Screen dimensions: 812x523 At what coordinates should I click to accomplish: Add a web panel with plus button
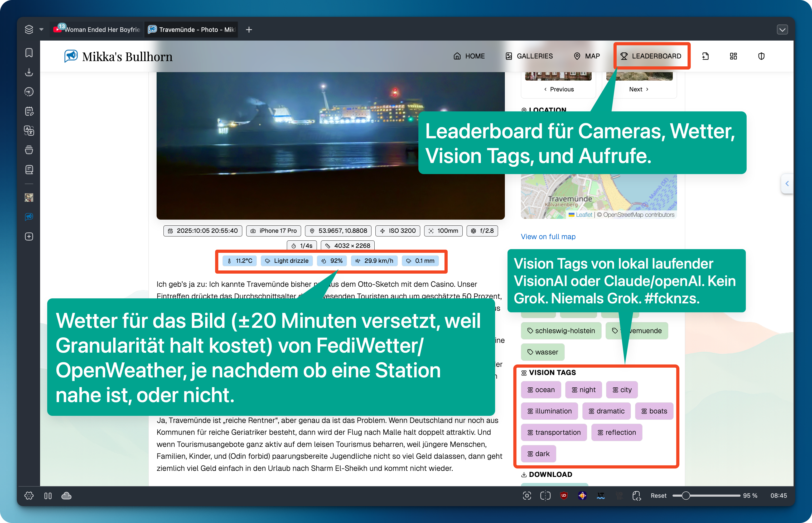point(29,236)
